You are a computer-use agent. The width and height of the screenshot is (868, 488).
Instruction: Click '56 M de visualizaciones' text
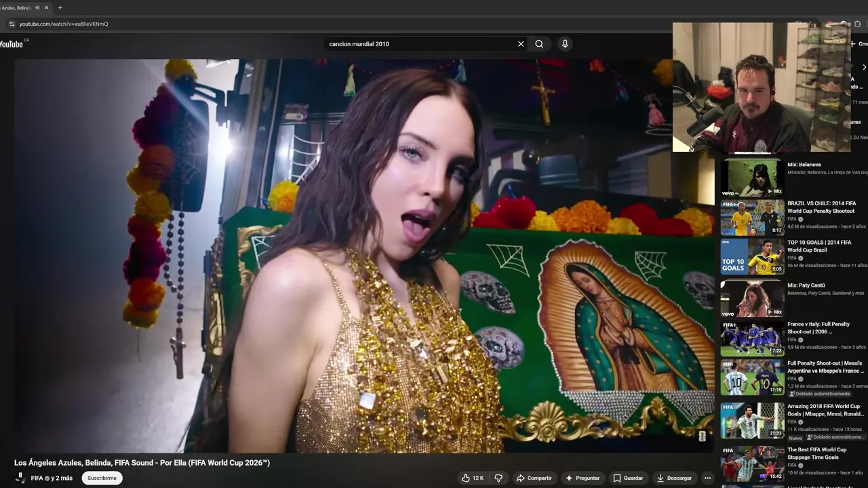pos(812,266)
